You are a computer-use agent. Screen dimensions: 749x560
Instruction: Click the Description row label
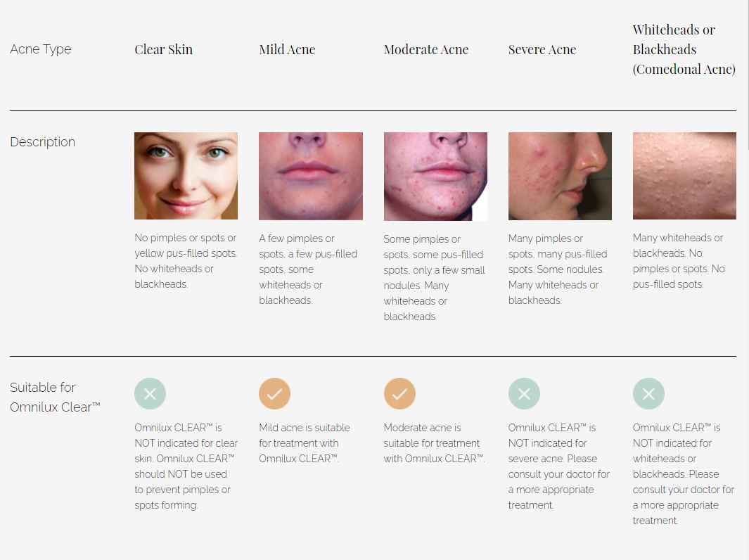click(42, 142)
